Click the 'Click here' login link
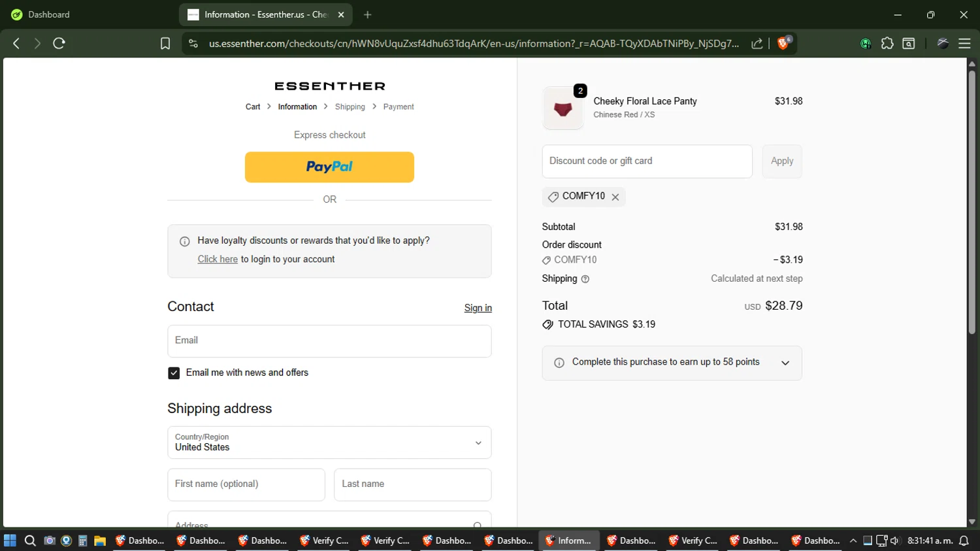 218,259
